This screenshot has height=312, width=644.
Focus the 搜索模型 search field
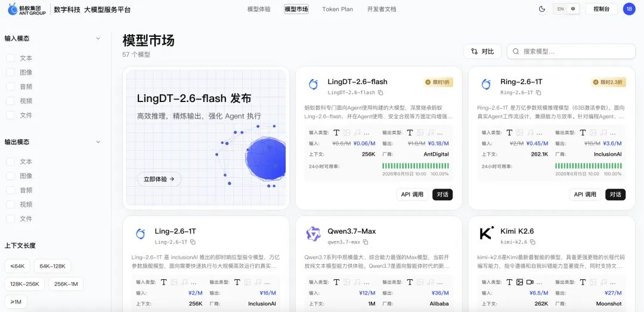(x=571, y=51)
